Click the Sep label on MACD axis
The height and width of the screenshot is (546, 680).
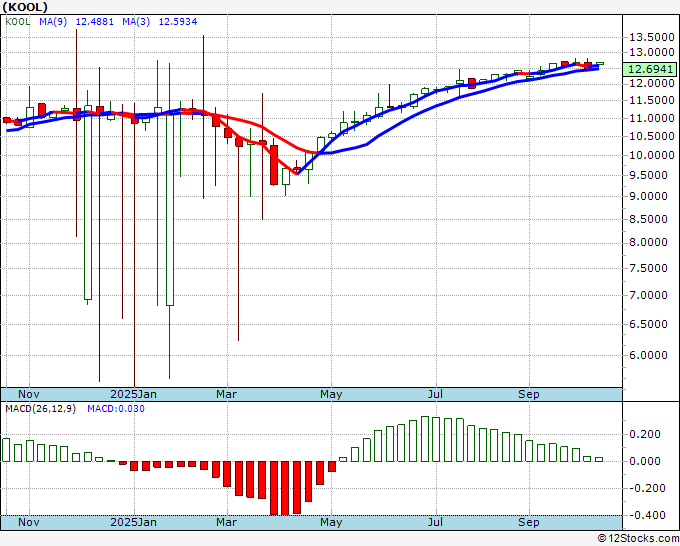click(x=529, y=522)
